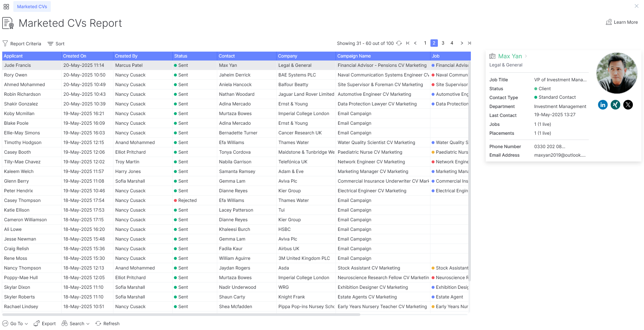Go to page 1
The width and height of the screenshot is (644, 330).
425,43
